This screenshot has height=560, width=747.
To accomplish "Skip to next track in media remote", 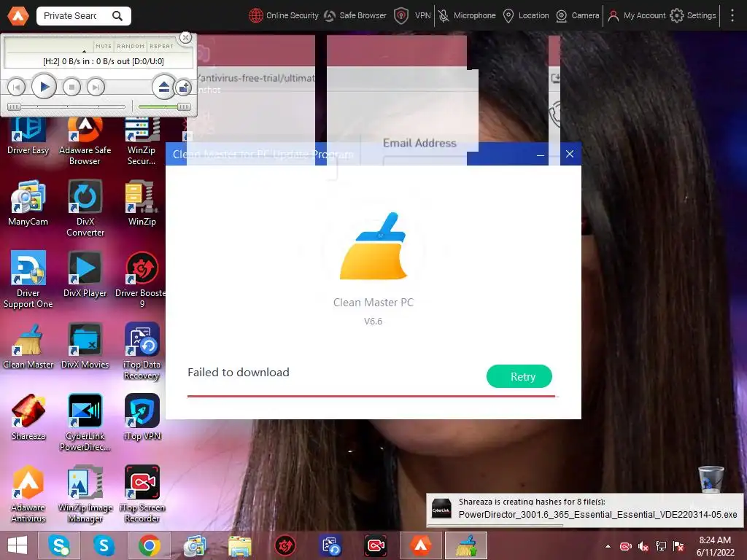I will coord(96,87).
